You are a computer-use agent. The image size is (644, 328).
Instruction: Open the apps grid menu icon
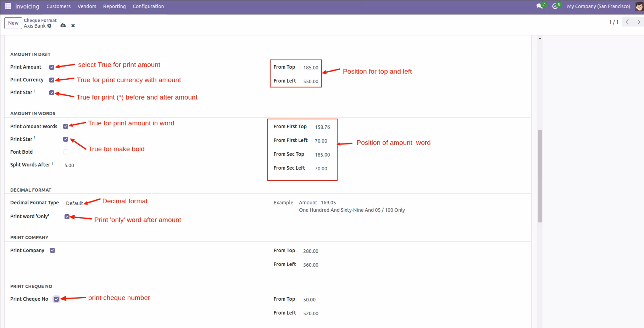tap(8, 6)
